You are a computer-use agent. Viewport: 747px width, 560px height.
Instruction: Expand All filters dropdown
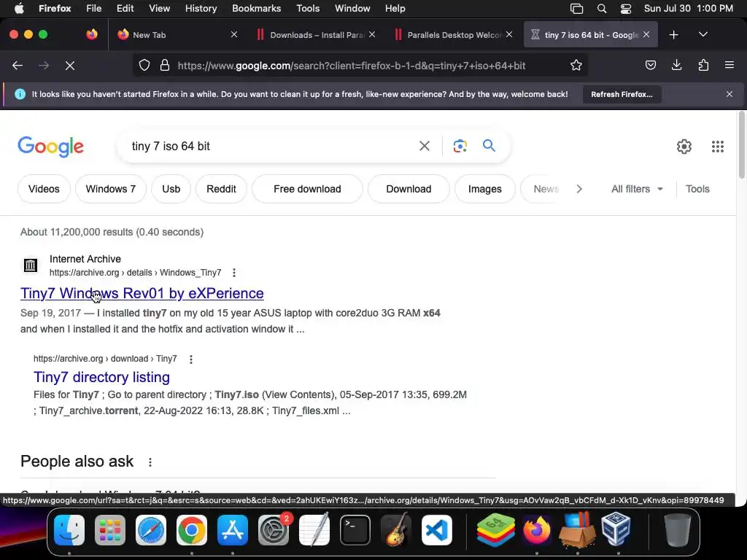click(x=637, y=189)
